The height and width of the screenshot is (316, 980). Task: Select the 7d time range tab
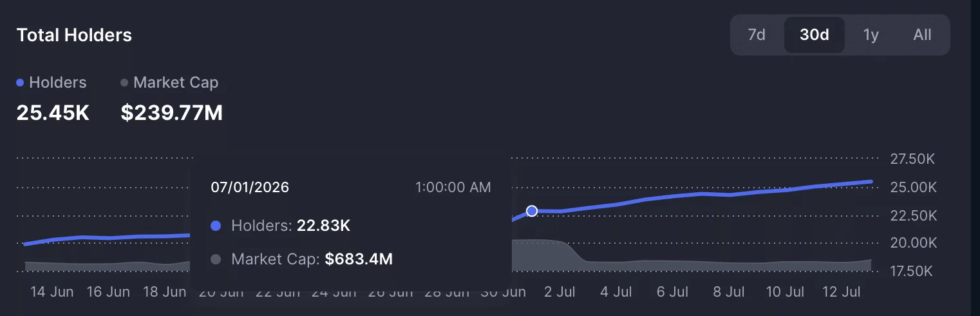click(757, 35)
